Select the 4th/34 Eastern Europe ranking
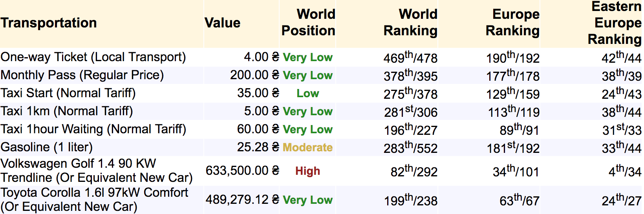This screenshot has width=644, height=214. point(625,171)
